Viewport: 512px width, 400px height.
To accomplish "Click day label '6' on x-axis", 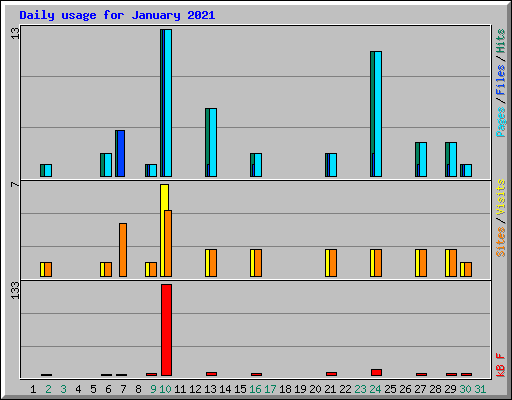I will 108,389.
